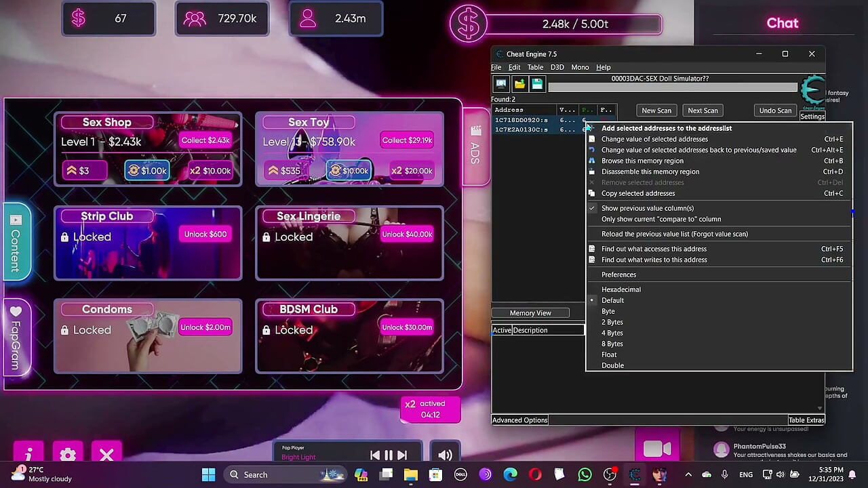Screen dimensions: 868x488
Task: Click the Cheat Engine scan progress bar
Action: click(x=673, y=87)
